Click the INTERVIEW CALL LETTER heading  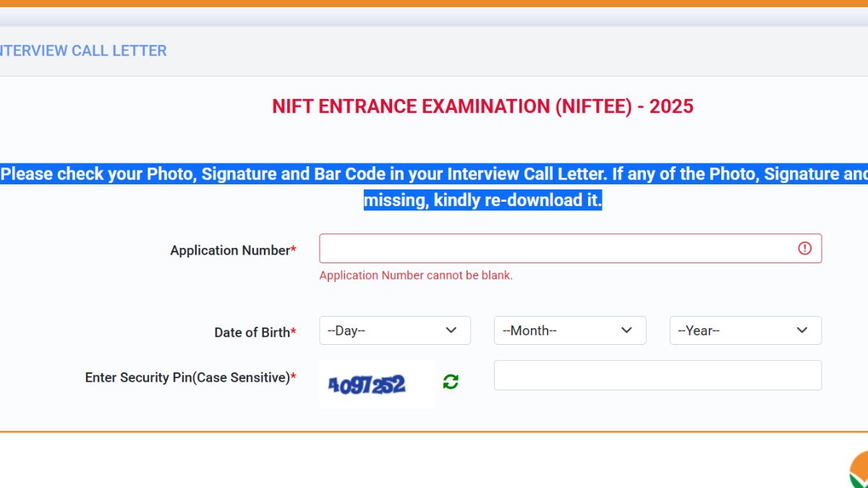83,50
